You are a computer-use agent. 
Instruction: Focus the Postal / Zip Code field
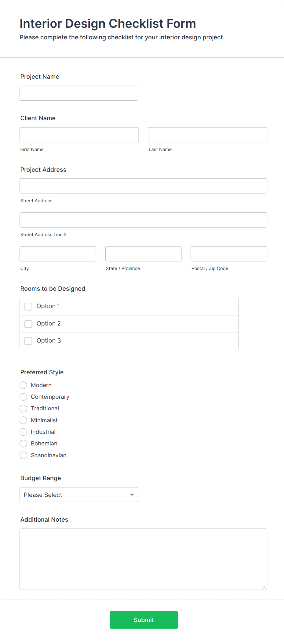tap(228, 254)
